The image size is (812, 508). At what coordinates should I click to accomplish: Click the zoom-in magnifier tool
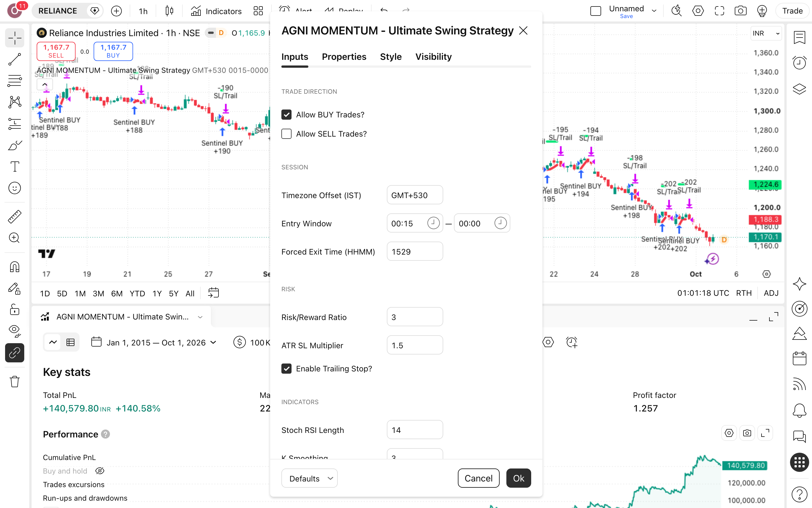coord(15,238)
